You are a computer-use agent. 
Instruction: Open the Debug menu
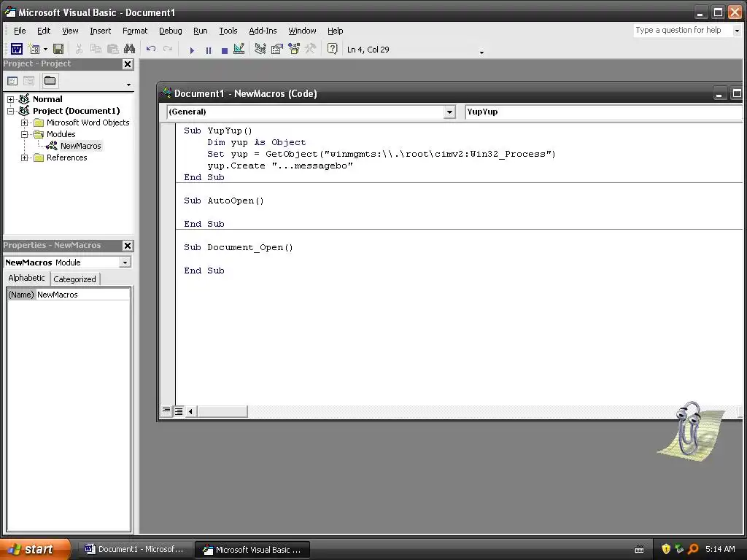click(171, 31)
